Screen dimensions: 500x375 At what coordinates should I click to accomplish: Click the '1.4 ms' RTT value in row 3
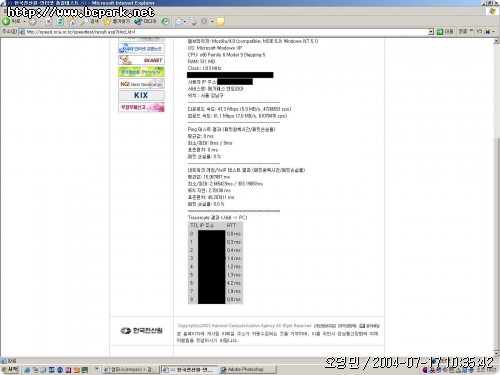point(234,258)
